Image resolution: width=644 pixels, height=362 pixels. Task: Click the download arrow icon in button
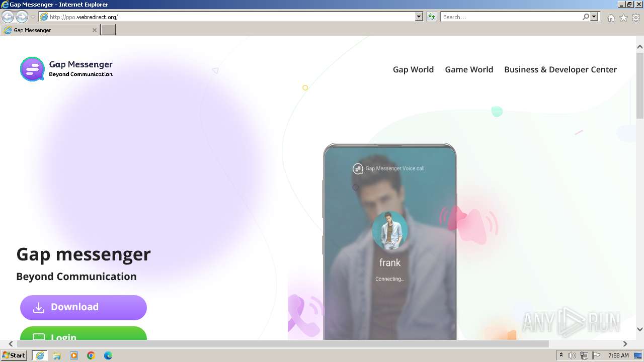tap(39, 307)
